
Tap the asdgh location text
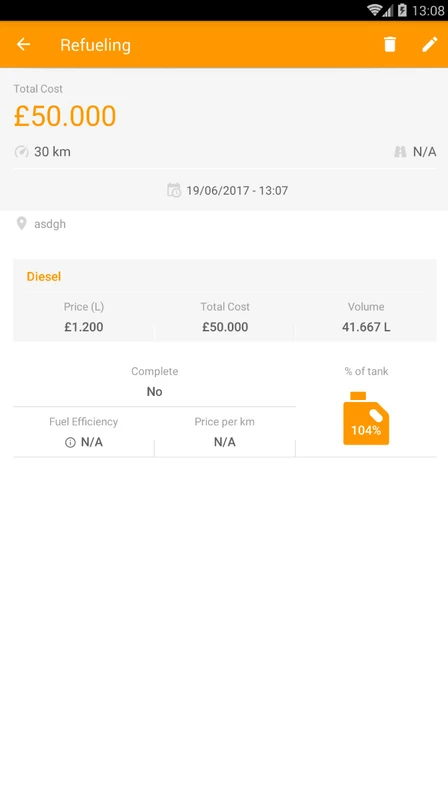click(50, 224)
